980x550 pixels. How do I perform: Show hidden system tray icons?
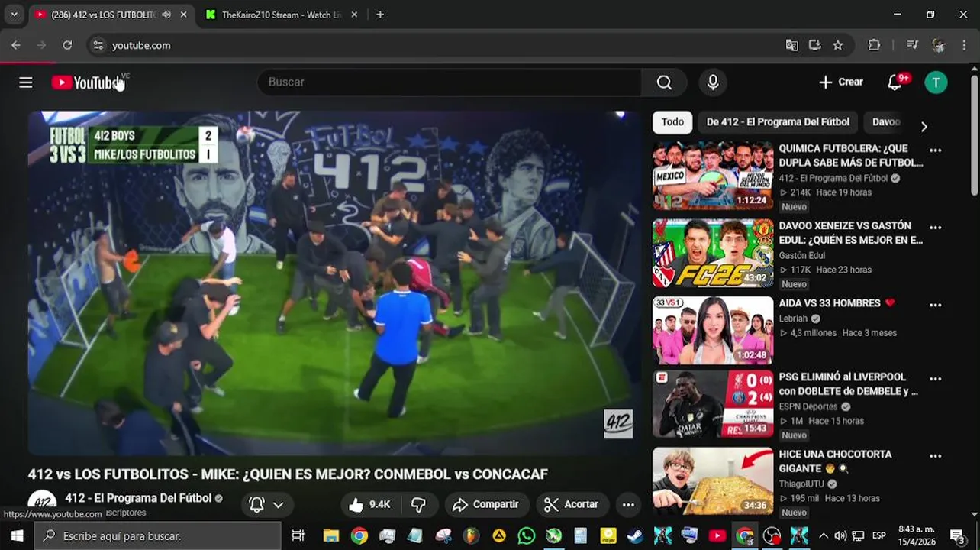tap(823, 535)
